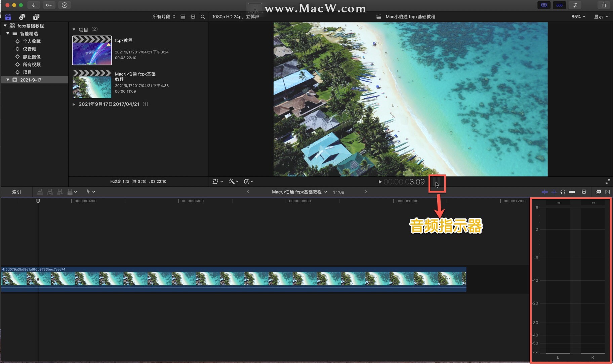The height and width of the screenshot is (364, 613).
Task: Click the insert clip edit icon
Action: 50,192
